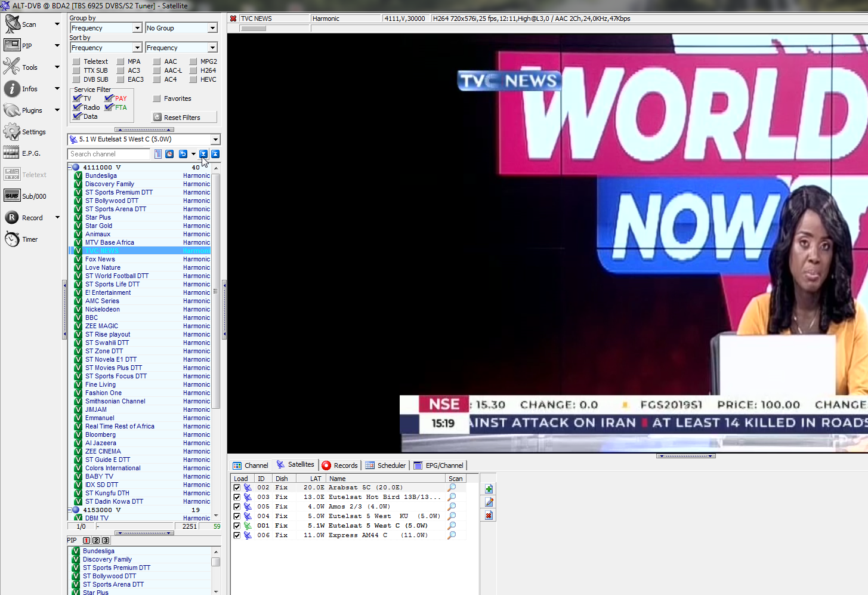Screen dimensions: 868x595
Task: Enable the HEVC filter checkbox
Action: coord(193,79)
